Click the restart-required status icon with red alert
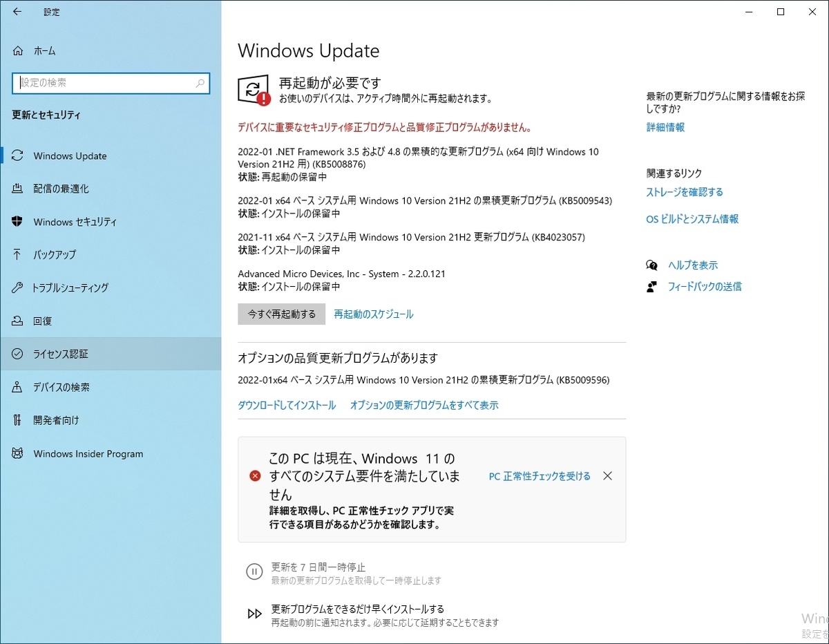829x644 pixels. click(254, 91)
